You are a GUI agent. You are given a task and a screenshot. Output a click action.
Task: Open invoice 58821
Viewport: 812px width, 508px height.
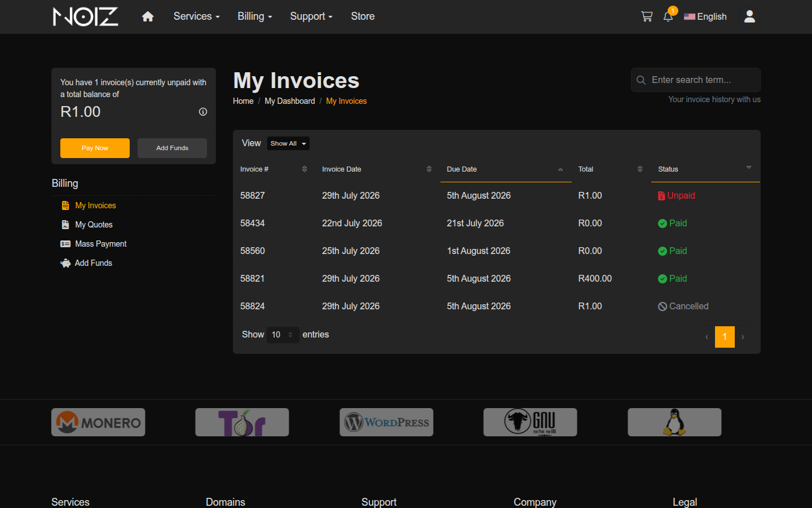[253, 279]
